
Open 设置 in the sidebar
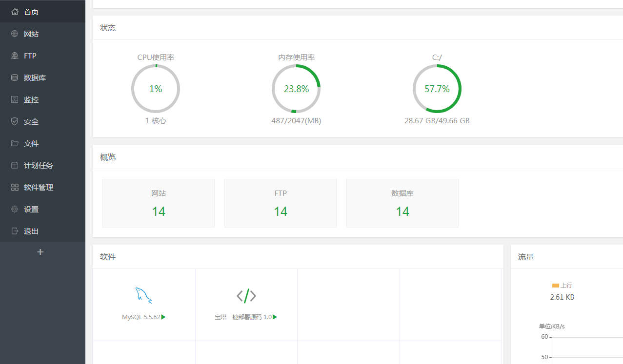click(42, 209)
